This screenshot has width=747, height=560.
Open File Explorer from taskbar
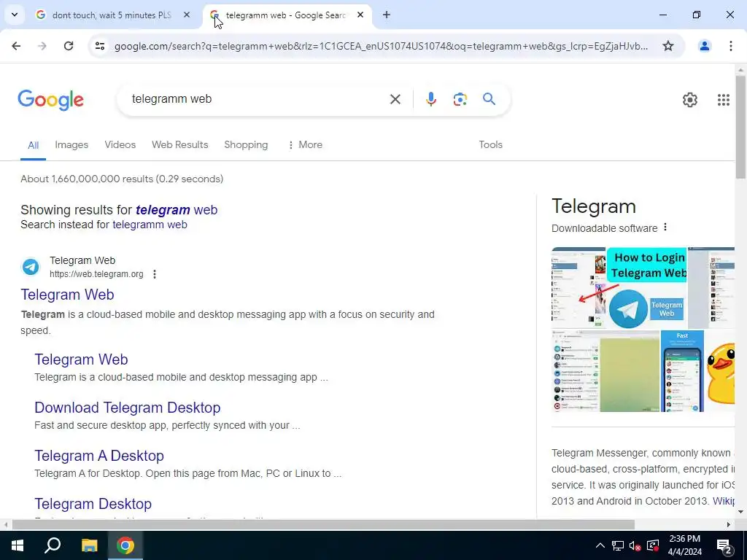click(x=89, y=545)
